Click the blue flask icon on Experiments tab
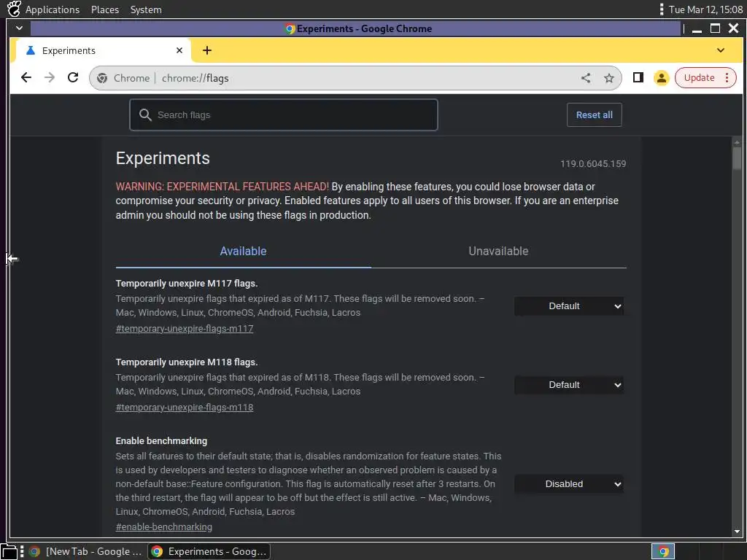This screenshot has width=747, height=560. (31, 50)
